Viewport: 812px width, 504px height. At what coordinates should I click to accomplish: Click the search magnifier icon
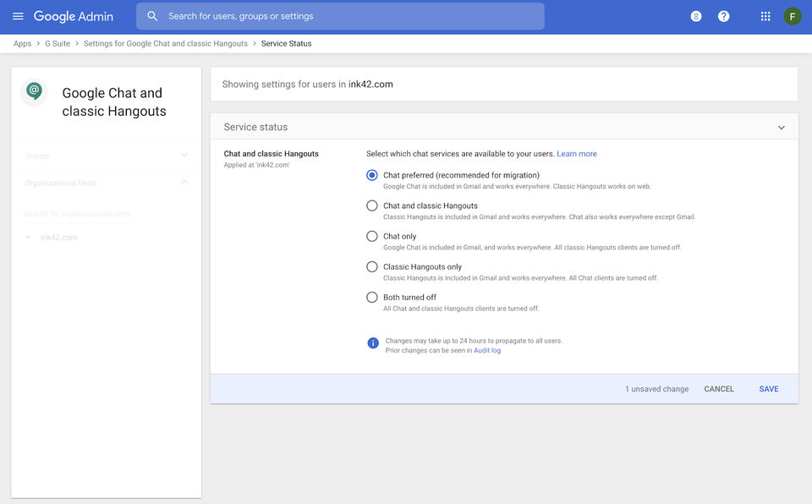point(152,16)
